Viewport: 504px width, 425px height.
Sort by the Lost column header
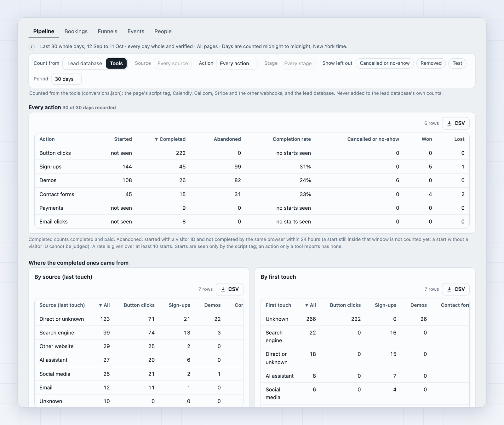pos(459,139)
